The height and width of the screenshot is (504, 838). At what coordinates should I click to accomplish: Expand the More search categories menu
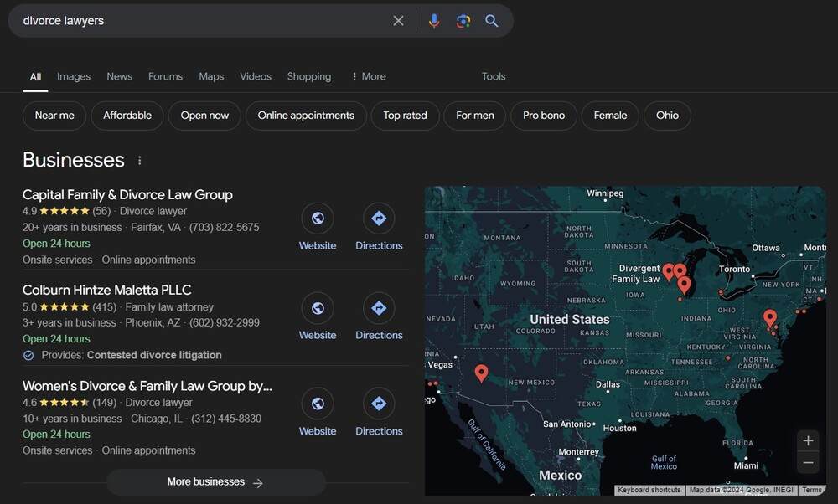point(369,76)
